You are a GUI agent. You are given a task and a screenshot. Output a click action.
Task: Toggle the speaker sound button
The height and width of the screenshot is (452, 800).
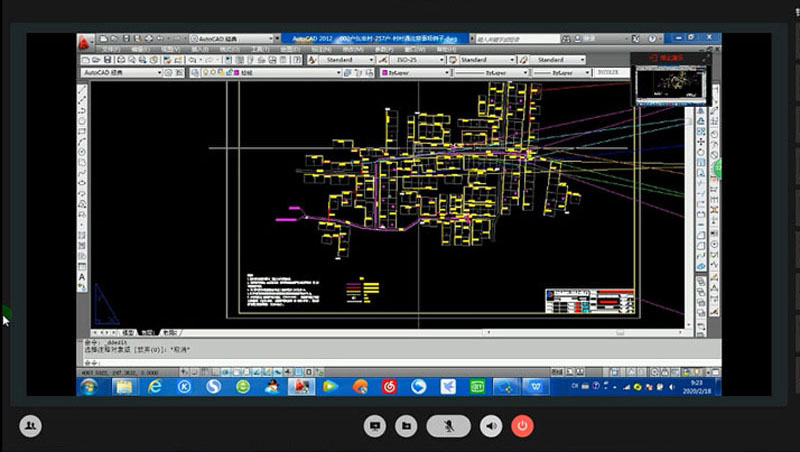point(491,426)
